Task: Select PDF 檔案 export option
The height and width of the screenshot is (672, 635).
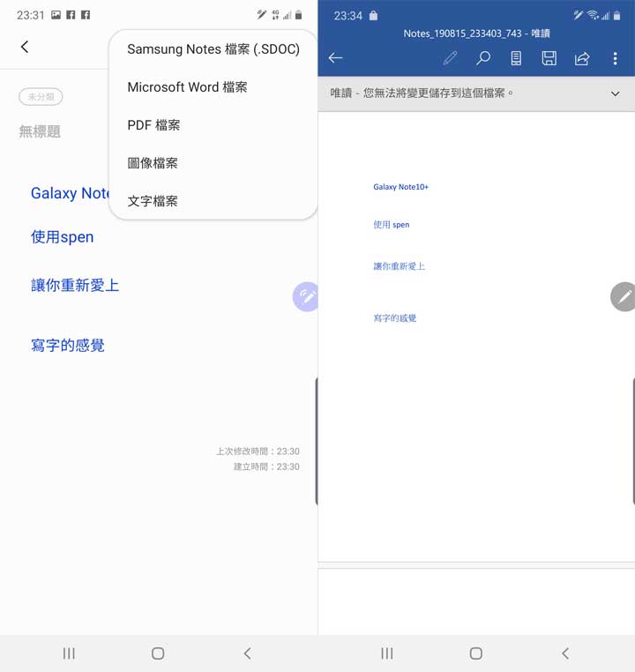Action: 153,125
